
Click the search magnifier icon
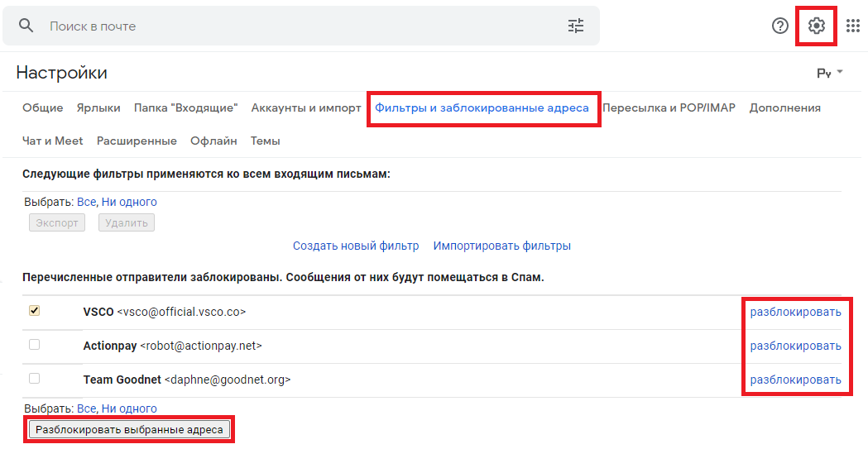26,26
